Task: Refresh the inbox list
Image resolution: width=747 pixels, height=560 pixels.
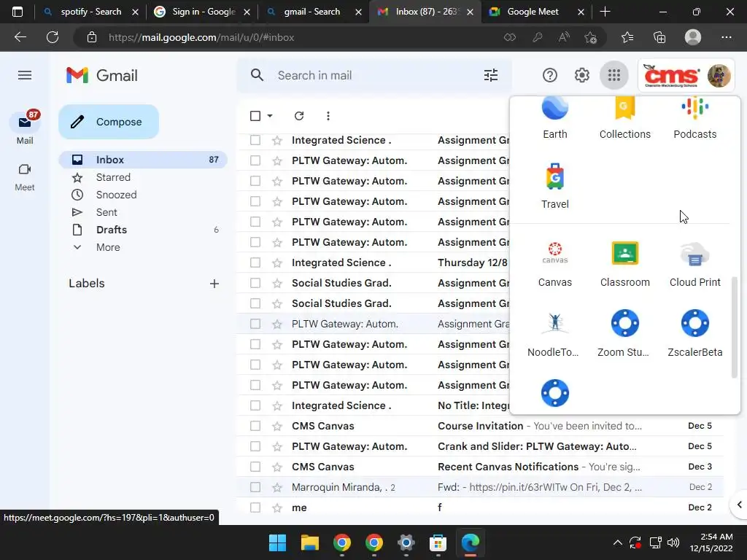Action: point(299,116)
